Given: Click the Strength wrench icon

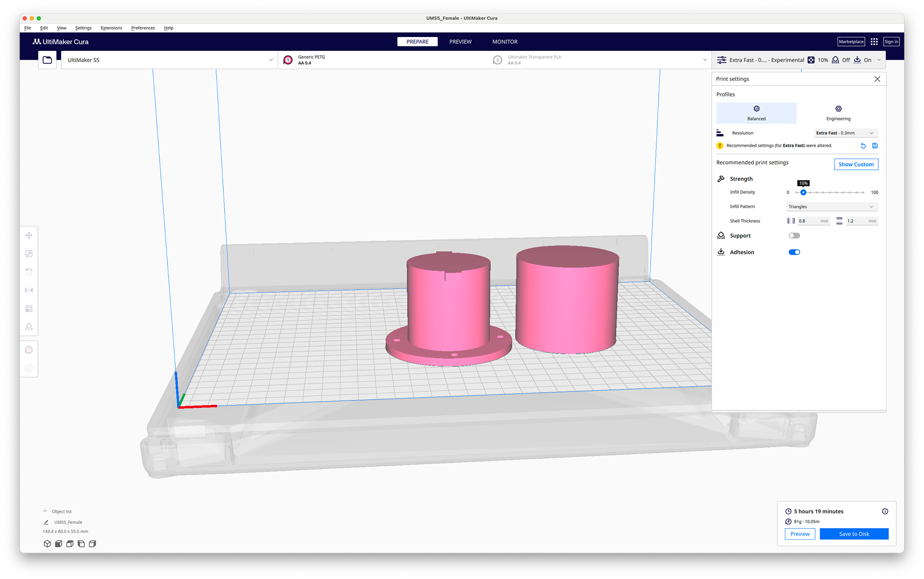Looking at the screenshot, I should [x=721, y=179].
